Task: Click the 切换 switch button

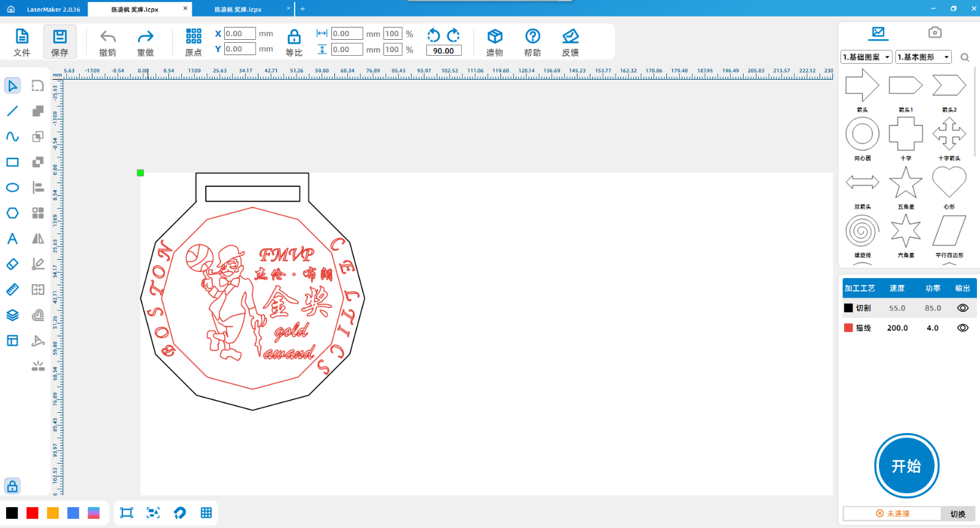Action: point(957,514)
